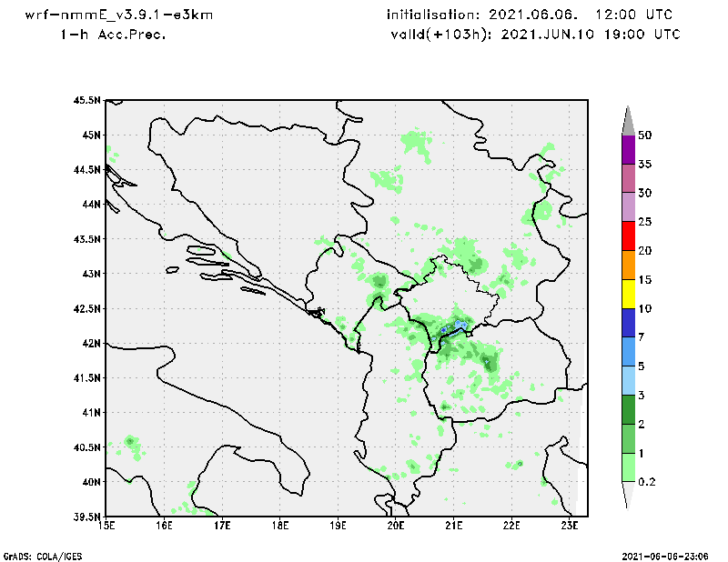728x562 pixels.
Task: Click the 17E longitude axis label
Action: click(x=222, y=526)
